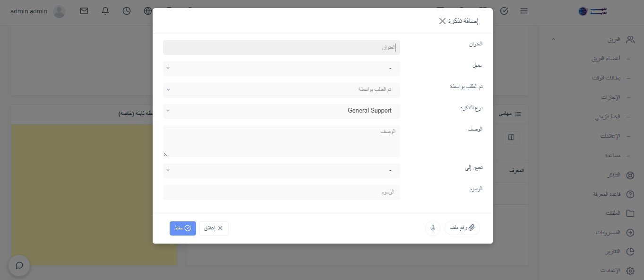Expand the تعيين إلى assign-to dropdown
The width and height of the screenshot is (644, 280).
click(x=282, y=170)
